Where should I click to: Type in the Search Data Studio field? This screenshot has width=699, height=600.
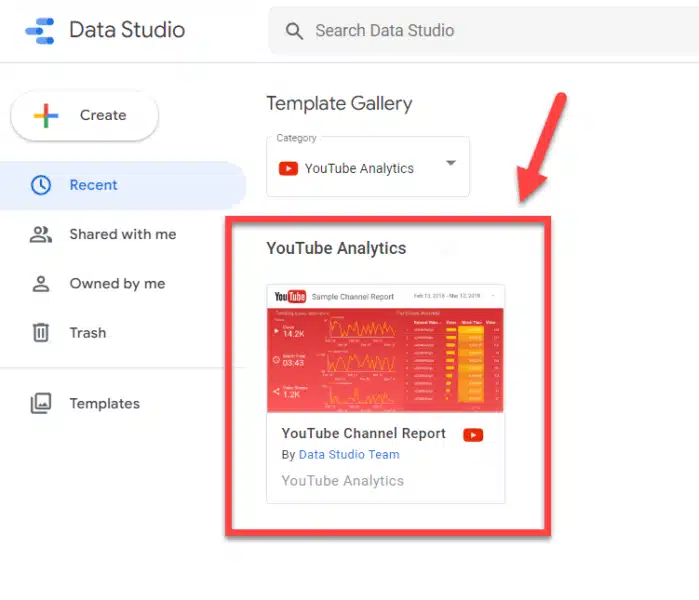click(x=480, y=31)
